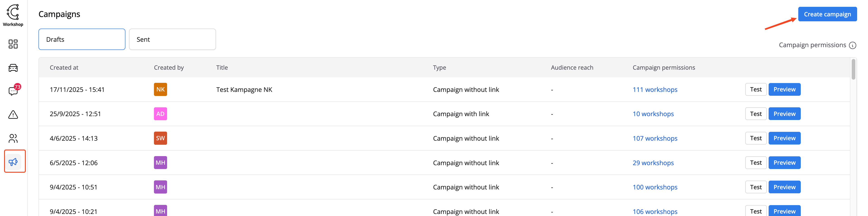Open the dashboard grid icon
The width and height of the screenshot is (868, 216).
click(x=13, y=44)
